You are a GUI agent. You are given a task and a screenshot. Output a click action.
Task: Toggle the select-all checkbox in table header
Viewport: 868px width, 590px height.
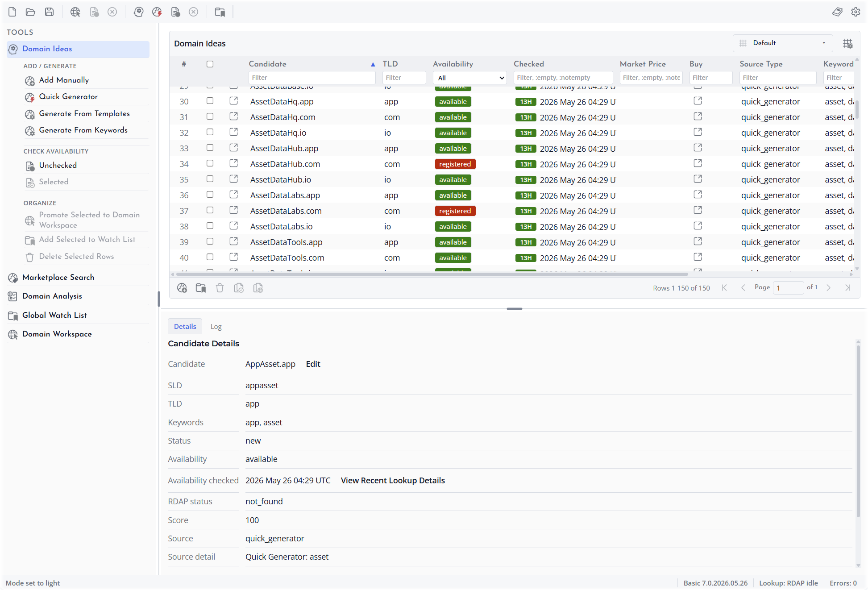point(210,64)
